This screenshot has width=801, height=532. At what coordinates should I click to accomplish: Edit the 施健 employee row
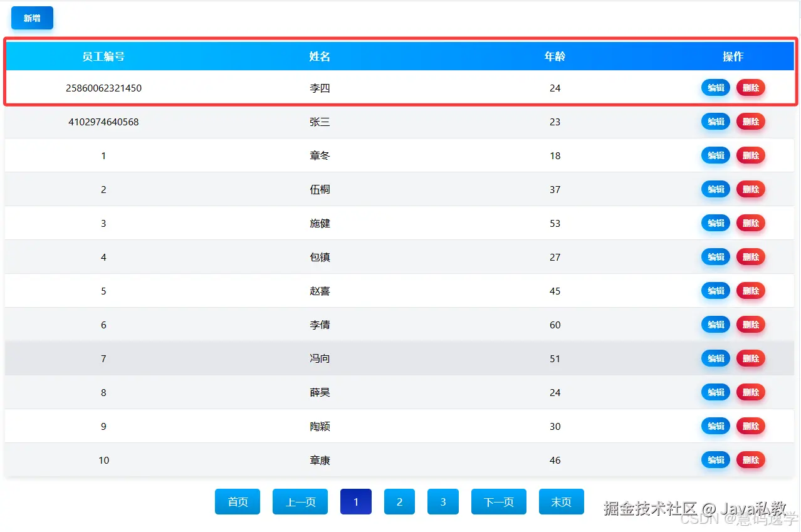tap(716, 223)
